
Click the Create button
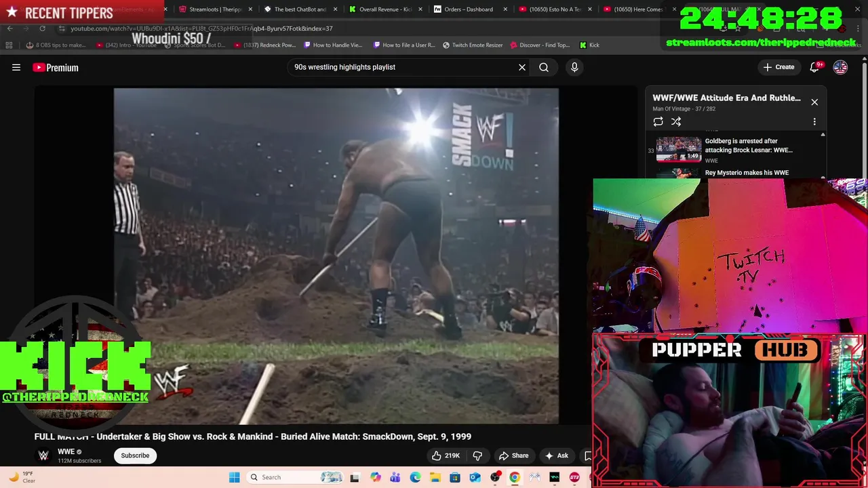778,67
